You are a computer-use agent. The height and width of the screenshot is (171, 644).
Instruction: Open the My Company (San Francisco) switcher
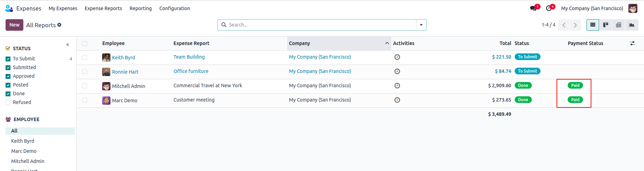pyautogui.click(x=592, y=8)
